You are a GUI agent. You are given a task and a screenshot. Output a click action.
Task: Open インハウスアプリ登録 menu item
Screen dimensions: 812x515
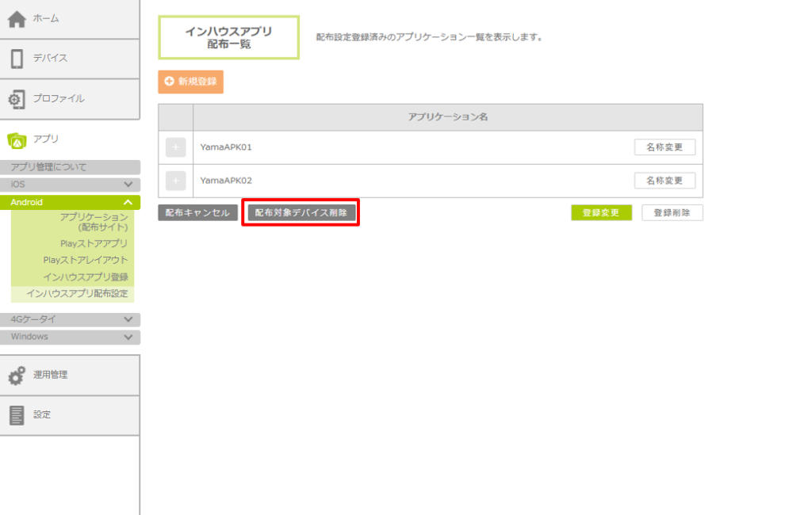click(x=86, y=277)
